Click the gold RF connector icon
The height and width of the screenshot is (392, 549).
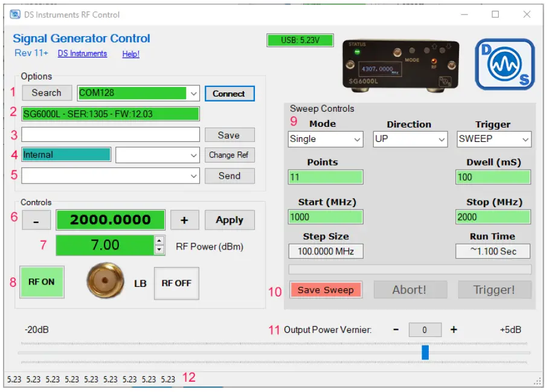click(x=105, y=280)
